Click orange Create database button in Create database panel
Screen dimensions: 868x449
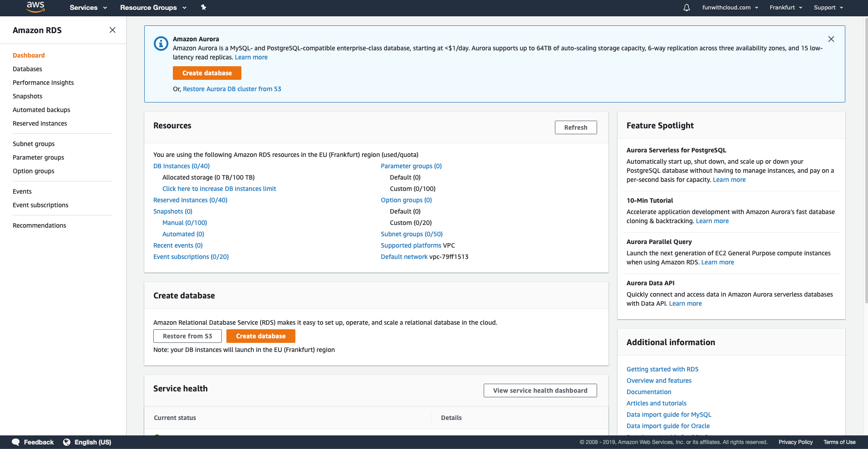(x=261, y=336)
